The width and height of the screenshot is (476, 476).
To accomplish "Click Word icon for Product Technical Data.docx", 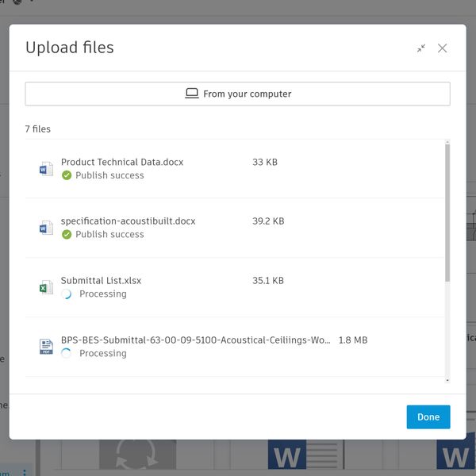I will coord(46,169).
